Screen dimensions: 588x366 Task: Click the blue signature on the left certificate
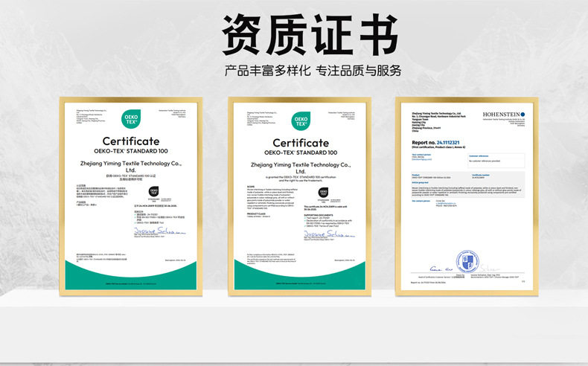coord(159,231)
